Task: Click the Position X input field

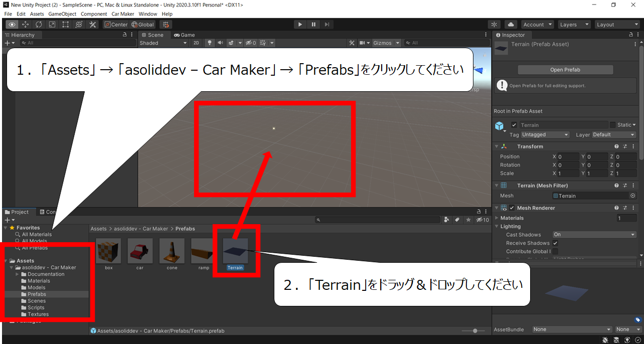Action: coord(568,156)
